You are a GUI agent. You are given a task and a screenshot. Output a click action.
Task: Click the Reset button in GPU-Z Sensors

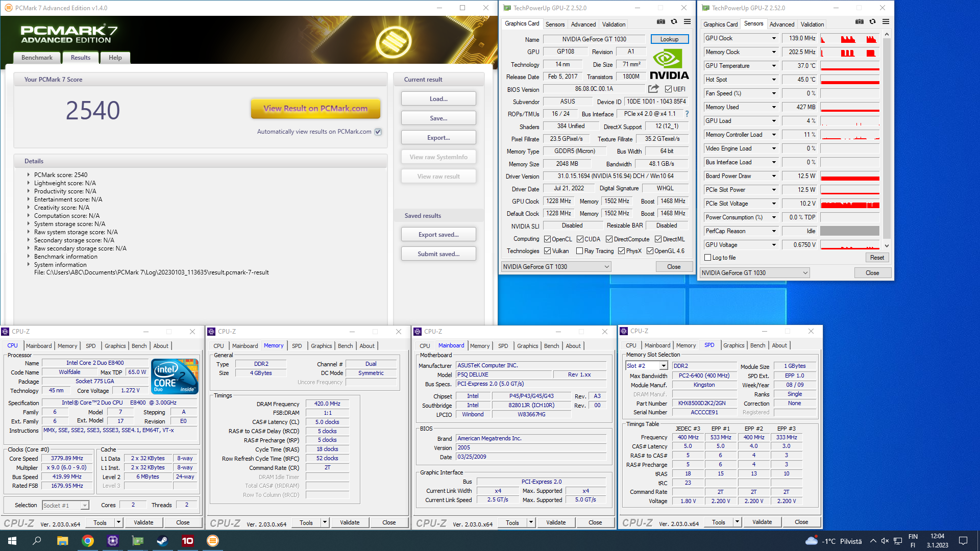[877, 258]
